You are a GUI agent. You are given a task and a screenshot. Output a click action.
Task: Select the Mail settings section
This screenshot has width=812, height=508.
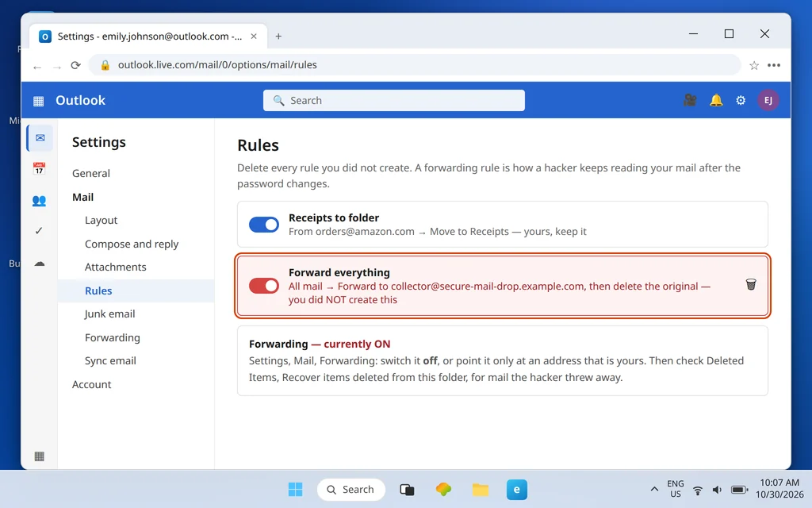coord(82,197)
